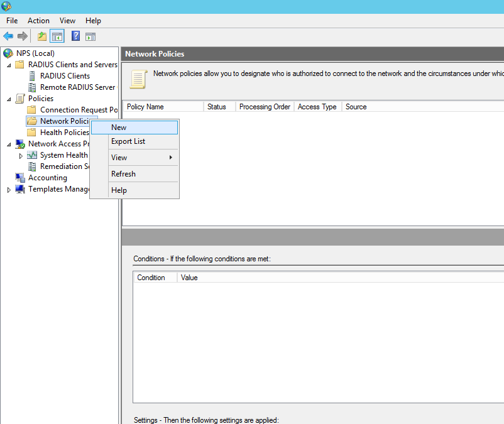504x424 pixels.
Task: Collapse the Policies tree node
Action: [9, 99]
